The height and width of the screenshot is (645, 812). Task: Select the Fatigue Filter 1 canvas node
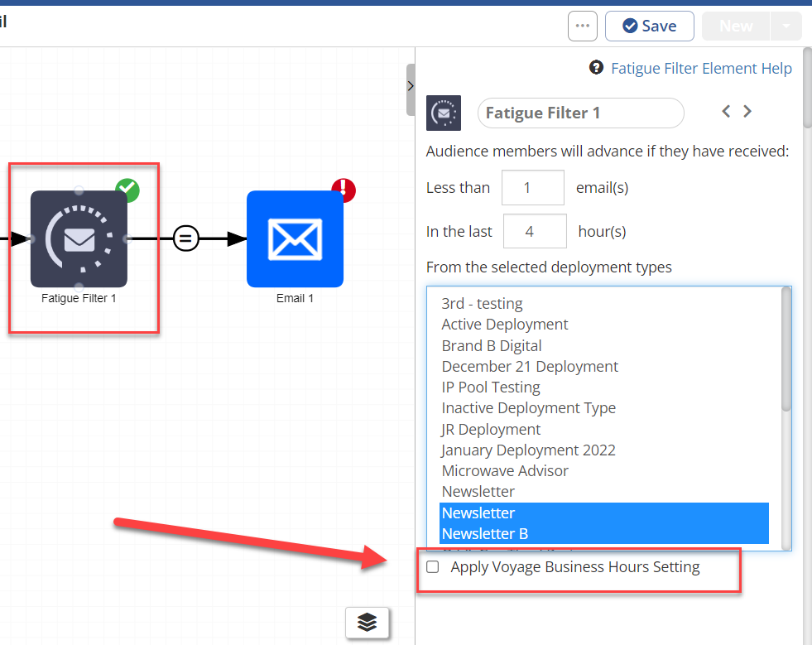tap(79, 239)
